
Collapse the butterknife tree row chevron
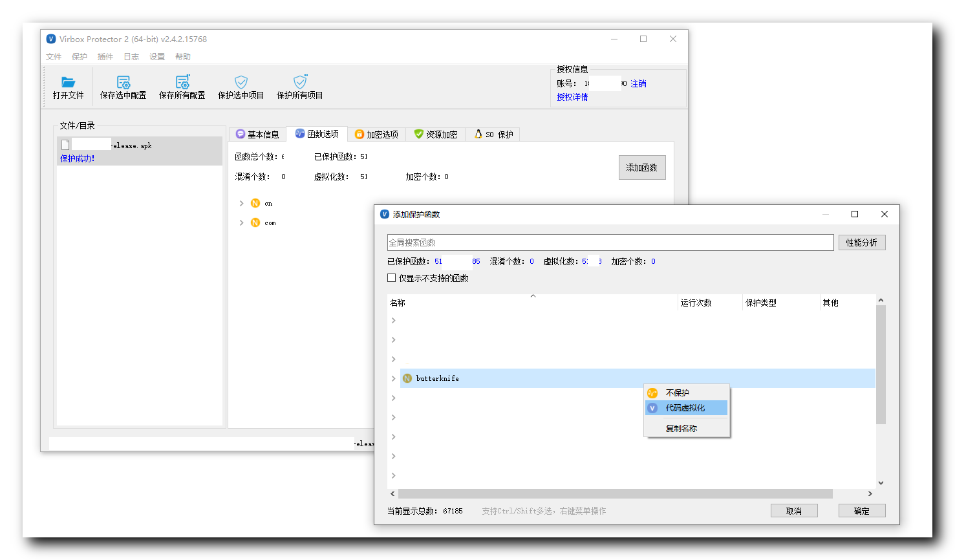point(393,378)
